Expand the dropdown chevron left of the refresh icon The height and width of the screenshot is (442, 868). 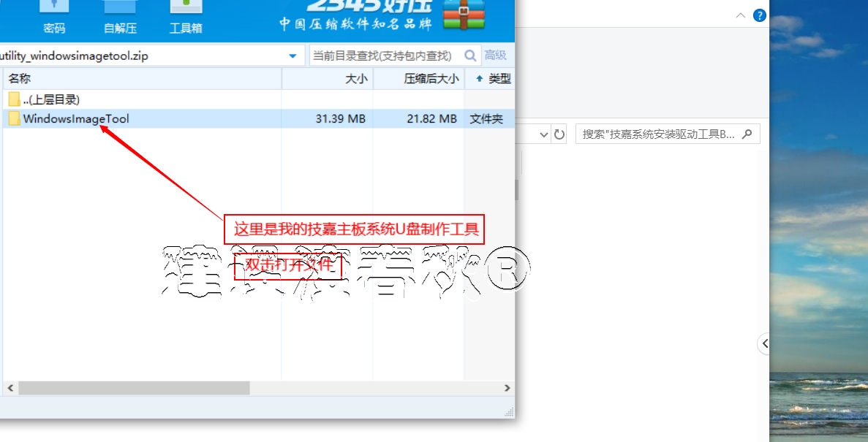[543, 134]
